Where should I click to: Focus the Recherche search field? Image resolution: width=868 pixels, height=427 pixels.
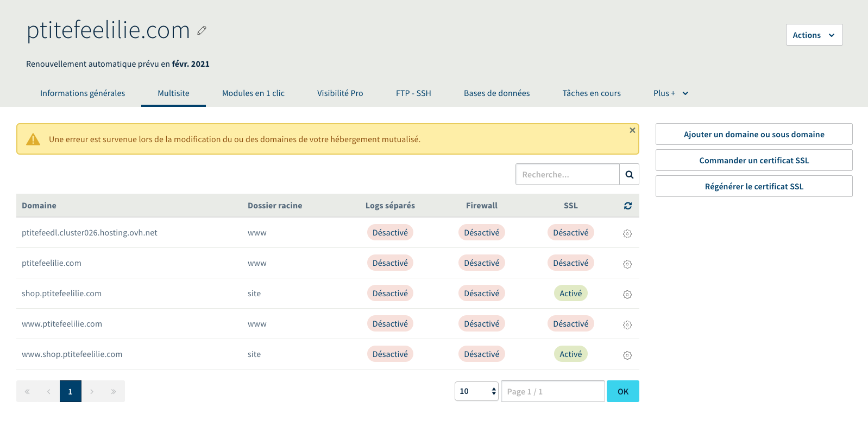(x=567, y=175)
